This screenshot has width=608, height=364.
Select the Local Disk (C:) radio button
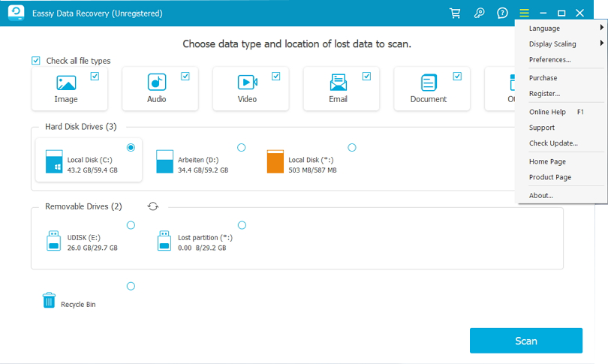(131, 147)
